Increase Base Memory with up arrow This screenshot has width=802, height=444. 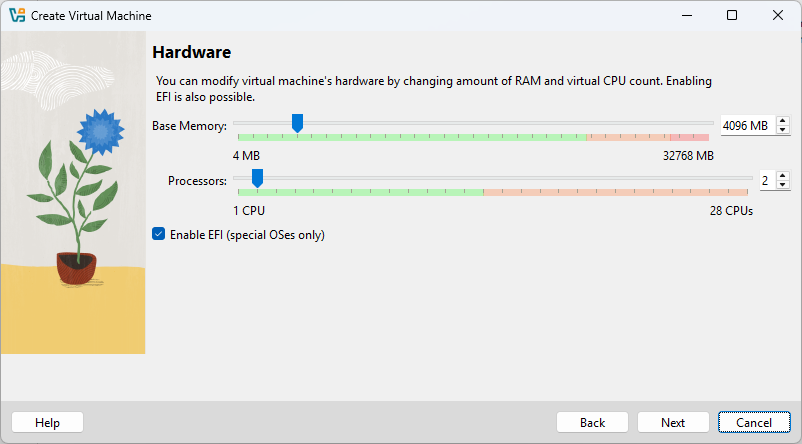click(783, 121)
